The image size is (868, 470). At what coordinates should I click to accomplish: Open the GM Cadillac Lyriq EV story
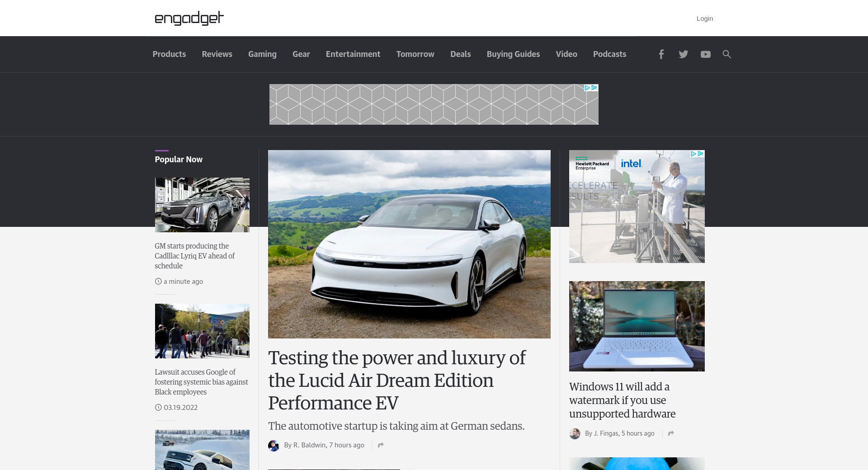click(195, 256)
